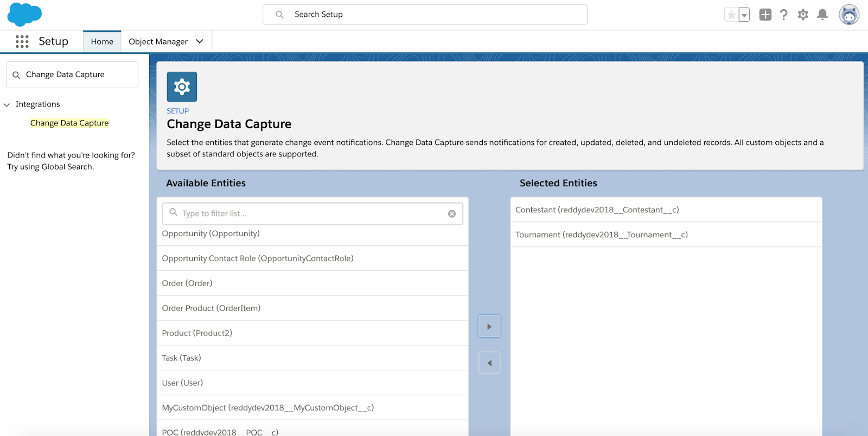Open the setup gear menu in header
The height and width of the screenshot is (436, 868).
pos(803,15)
